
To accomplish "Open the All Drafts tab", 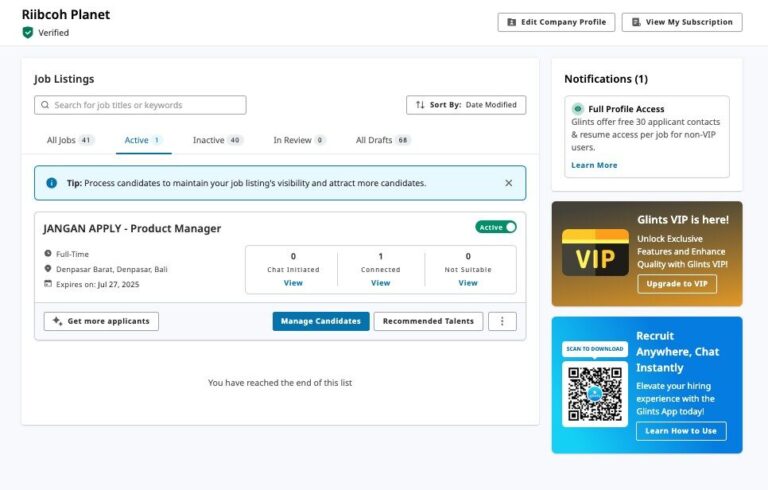I will point(383,140).
